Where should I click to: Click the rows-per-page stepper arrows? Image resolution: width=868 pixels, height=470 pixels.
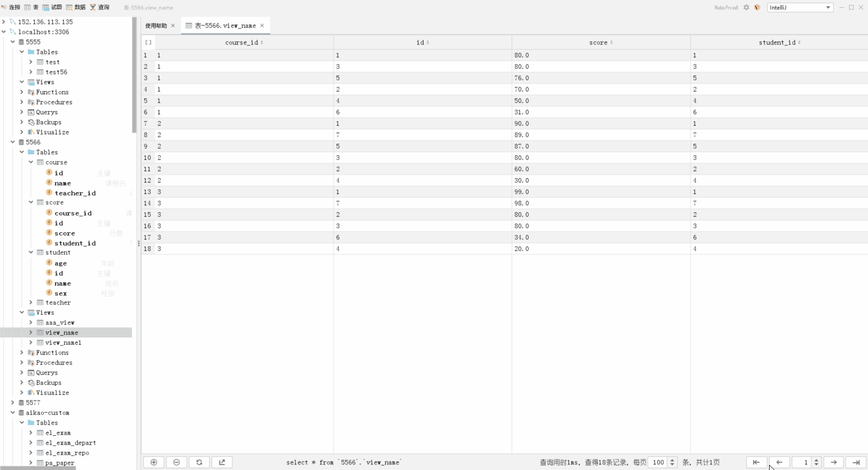pyautogui.click(x=672, y=462)
